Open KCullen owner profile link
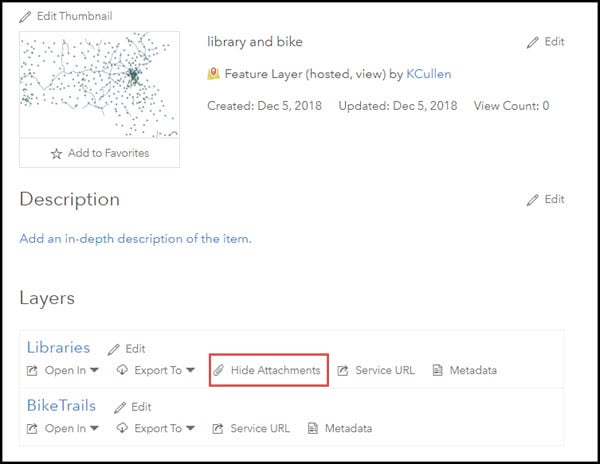The height and width of the screenshot is (464, 600). [x=431, y=74]
